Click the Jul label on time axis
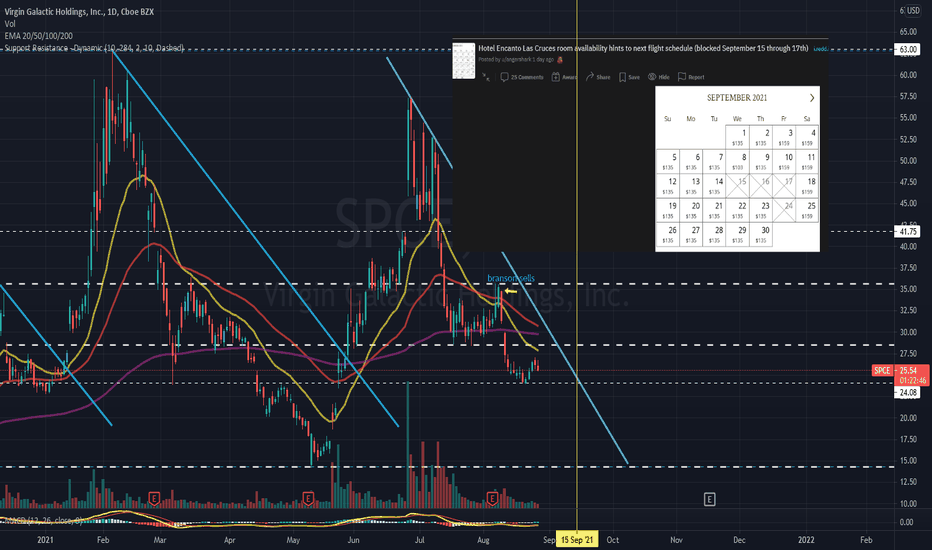This screenshot has width=932, height=550. click(x=420, y=540)
